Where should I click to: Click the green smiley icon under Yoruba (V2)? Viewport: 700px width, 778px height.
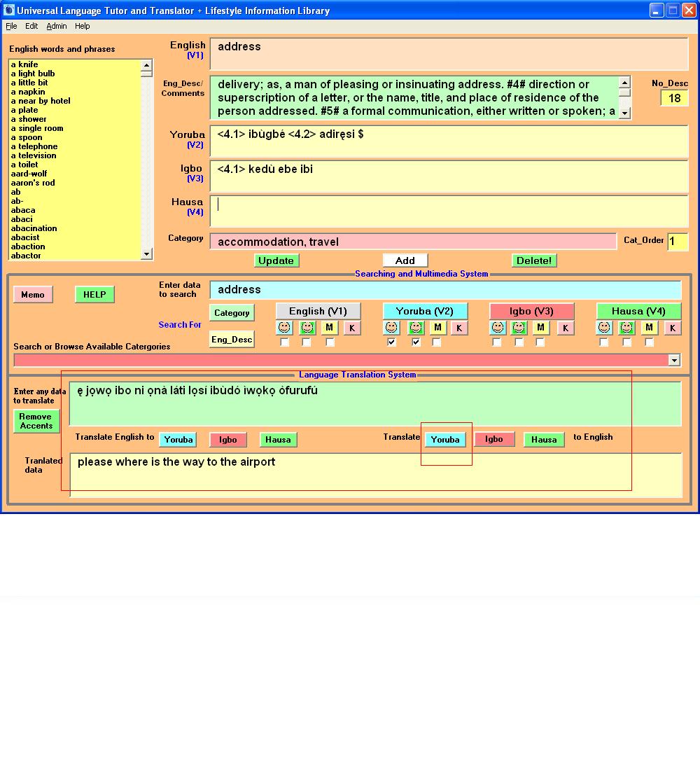click(416, 328)
